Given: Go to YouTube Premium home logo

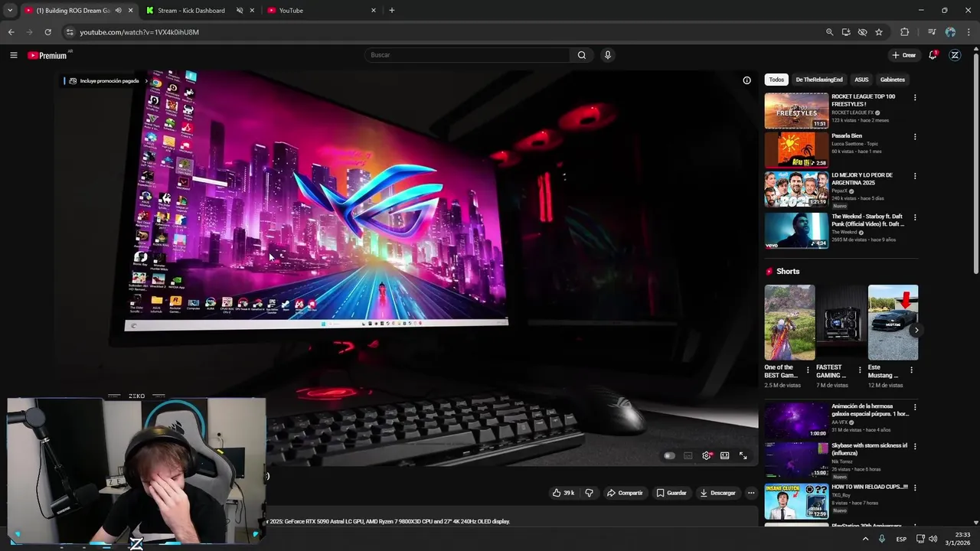Looking at the screenshot, I should [x=48, y=55].
